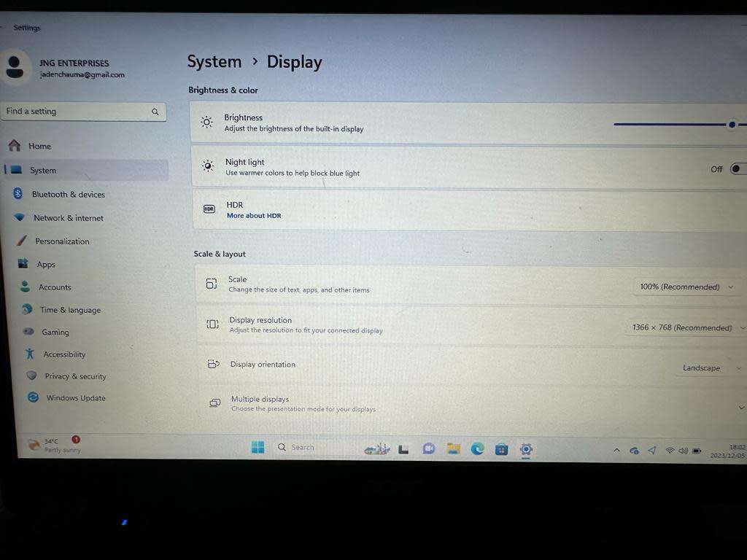
Task: Click the Privacy & security sidebar icon
Action: click(x=31, y=376)
